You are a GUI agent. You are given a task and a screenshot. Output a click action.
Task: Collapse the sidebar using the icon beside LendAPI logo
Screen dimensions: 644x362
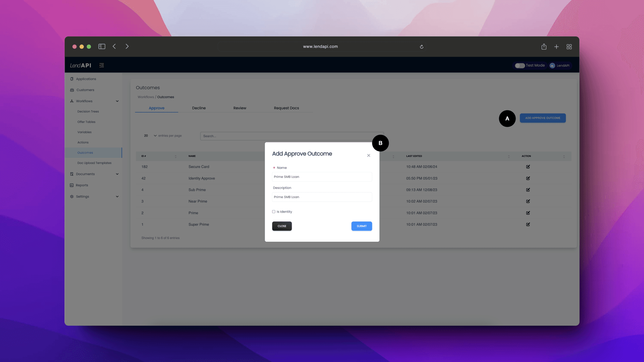point(102,65)
